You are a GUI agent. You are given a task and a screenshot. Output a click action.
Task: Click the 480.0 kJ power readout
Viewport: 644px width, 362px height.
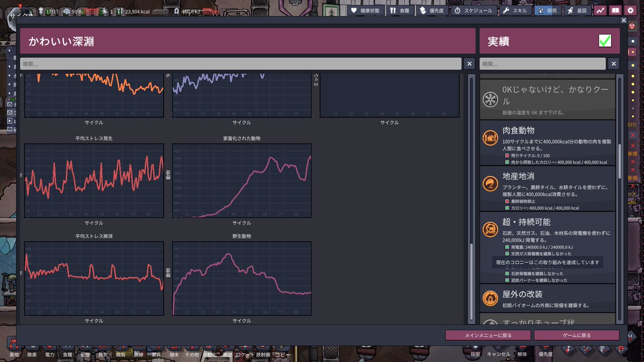click(x=191, y=11)
